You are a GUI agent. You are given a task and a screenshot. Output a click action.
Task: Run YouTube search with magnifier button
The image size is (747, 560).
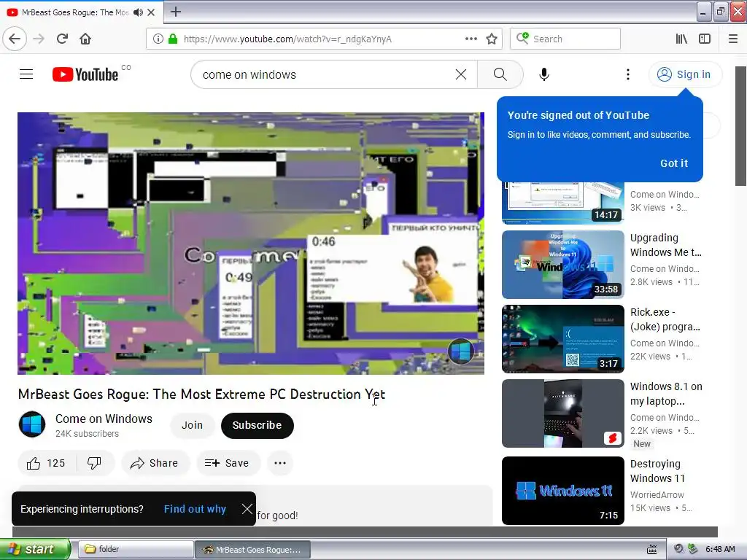(500, 74)
